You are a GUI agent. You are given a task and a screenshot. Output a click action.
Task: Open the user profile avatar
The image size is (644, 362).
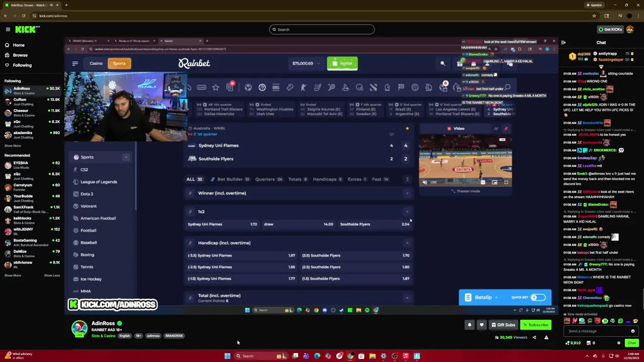pyautogui.click(x=630, y=30)
